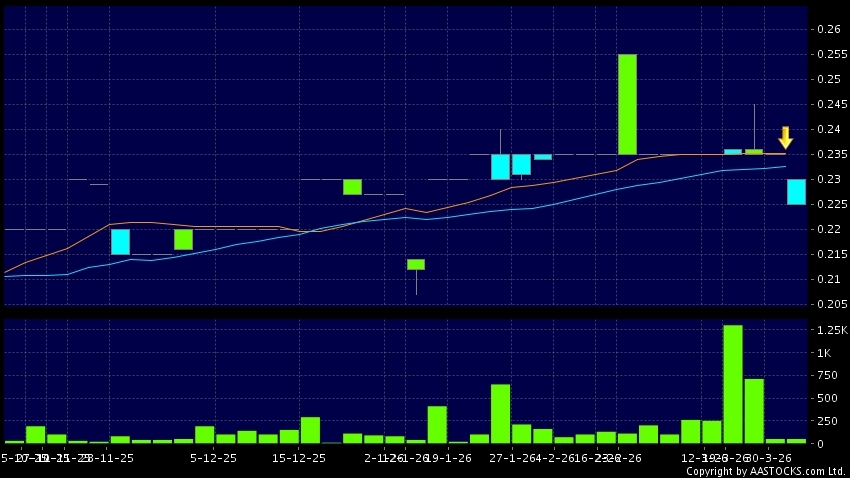Click the 0.26 price axis label
This screenshot has width=850, height=478.
(x=826, y=30)
